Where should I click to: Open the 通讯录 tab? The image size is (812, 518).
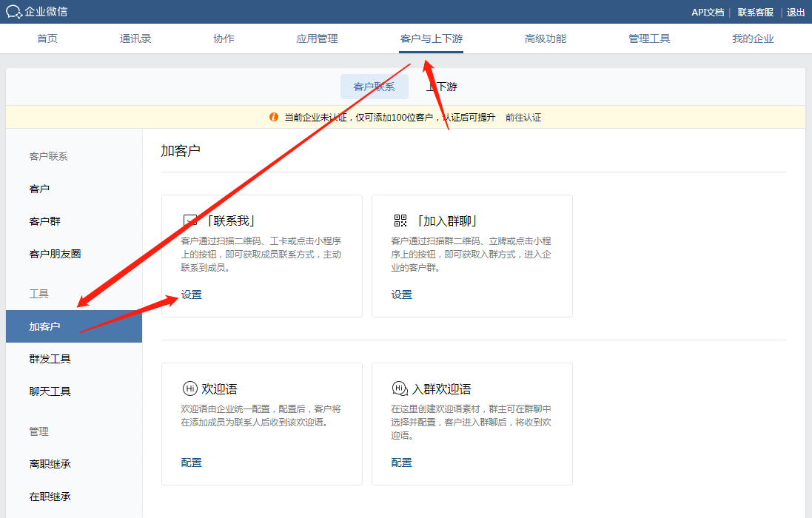point(135,38)
